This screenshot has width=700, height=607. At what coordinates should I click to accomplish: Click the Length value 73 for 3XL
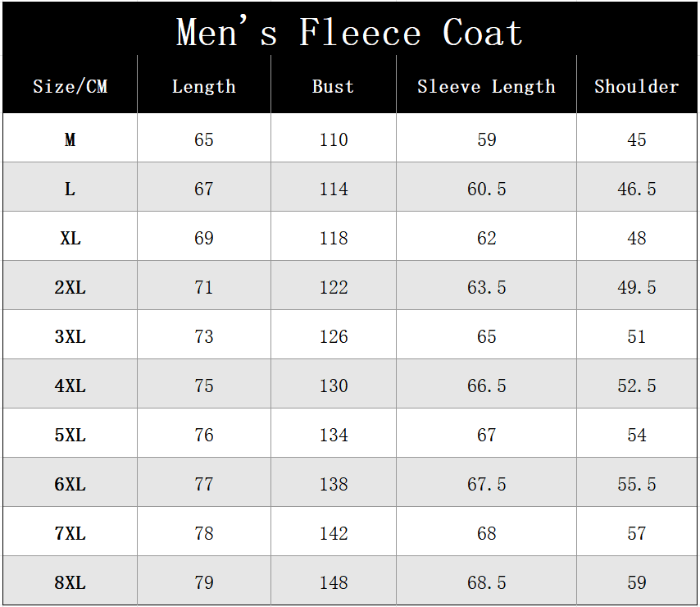(203, 337)
